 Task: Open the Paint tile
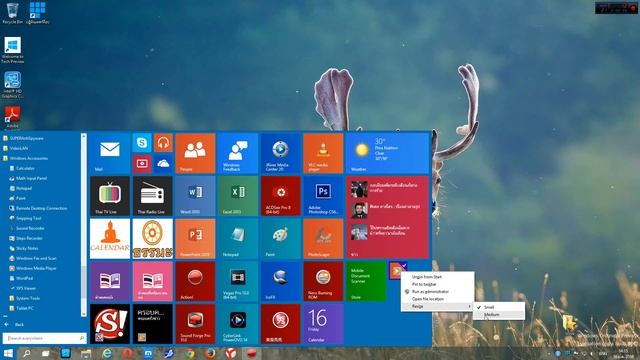pos(280,238)
